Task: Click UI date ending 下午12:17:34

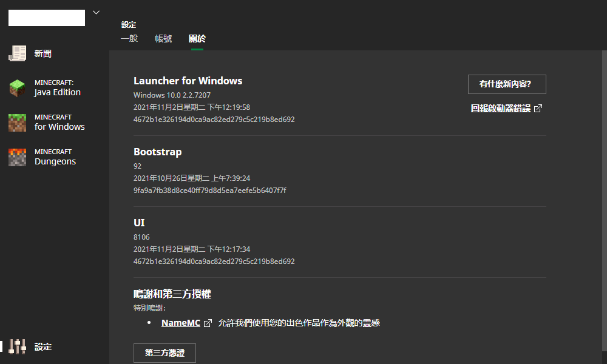Action: coord(192,249)
